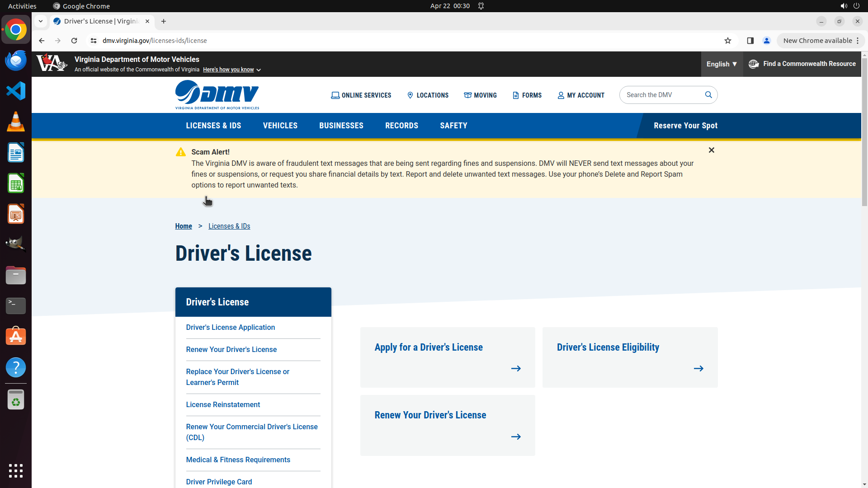Click the search magnifier icon in the DMV search box
The image size is (868, 488).
coord(708,95)
